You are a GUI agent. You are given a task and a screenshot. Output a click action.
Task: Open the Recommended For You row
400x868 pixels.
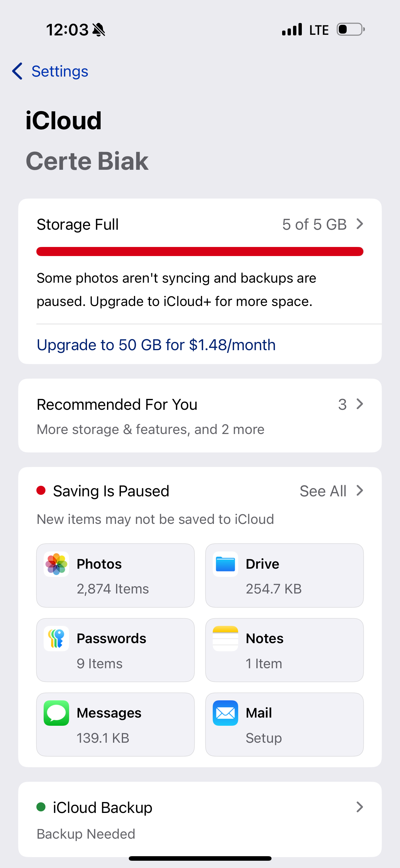(200, 416)
